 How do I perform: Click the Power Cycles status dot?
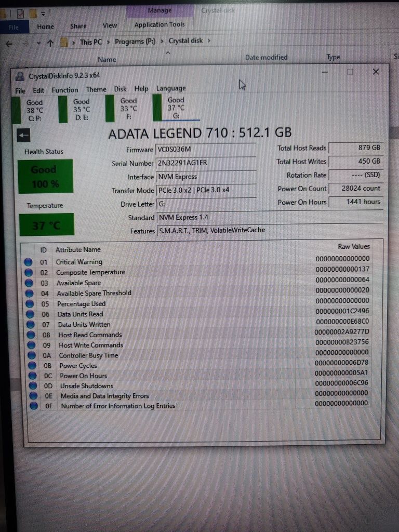coord(32,365)
